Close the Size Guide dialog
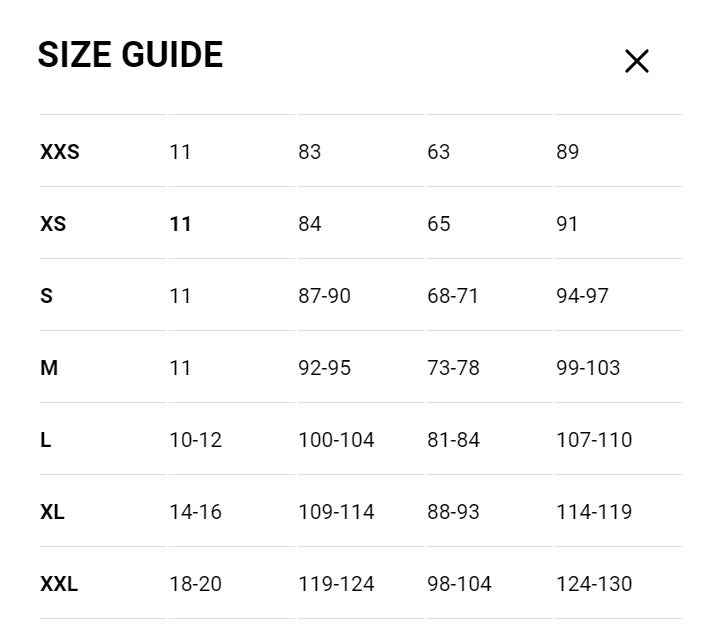706x643 pixels. point(636,61)
